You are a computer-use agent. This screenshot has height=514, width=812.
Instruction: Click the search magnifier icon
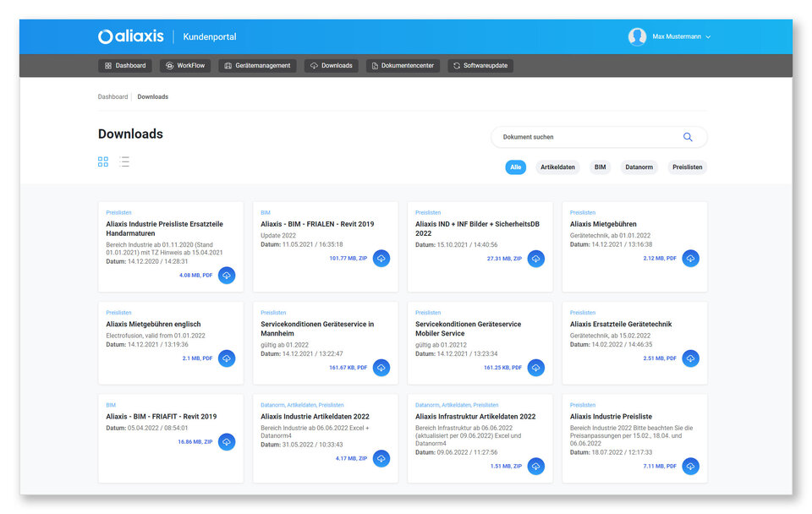(x=688, y=137)
